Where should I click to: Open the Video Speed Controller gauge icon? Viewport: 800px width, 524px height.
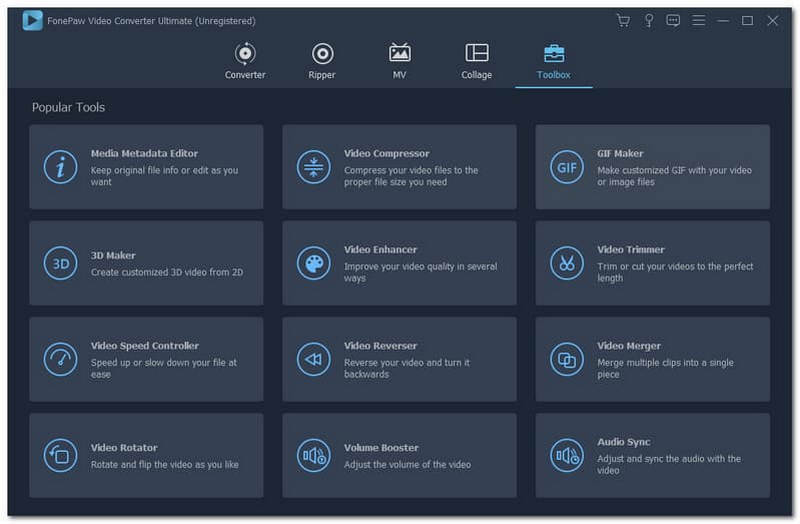coord(61,359)
